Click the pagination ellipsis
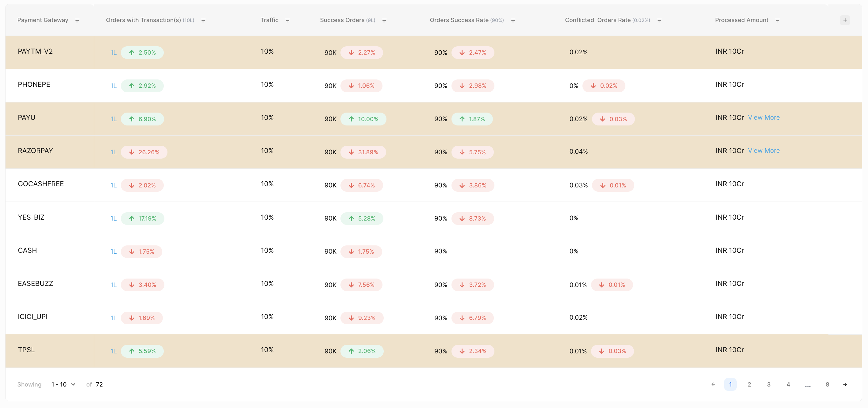This screenshot has height=408, width=868. [808, 385]
